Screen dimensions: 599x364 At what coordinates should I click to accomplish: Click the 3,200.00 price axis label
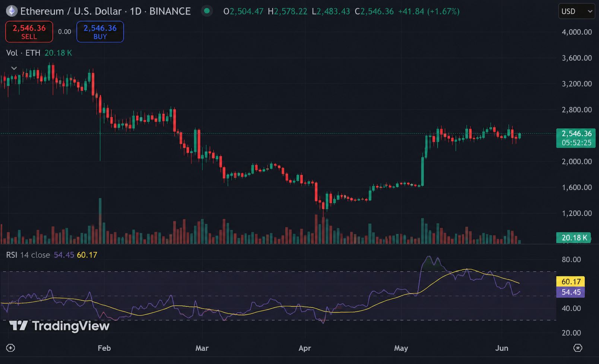(577, 84)
